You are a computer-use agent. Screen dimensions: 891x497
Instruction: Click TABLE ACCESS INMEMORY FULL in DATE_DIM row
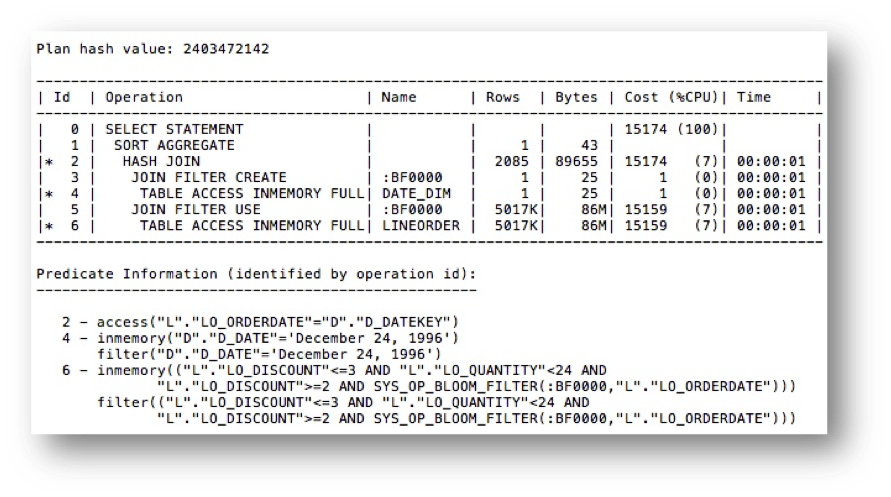click(252, 194)
